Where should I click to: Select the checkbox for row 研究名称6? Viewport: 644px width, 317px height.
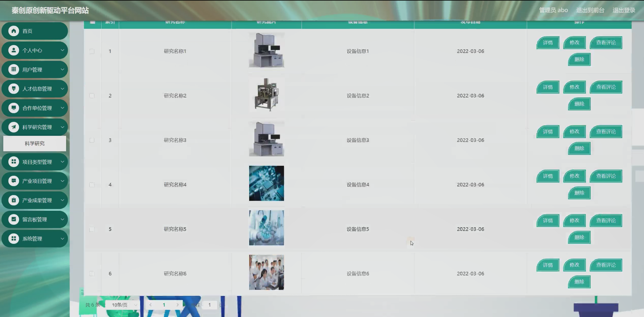coord(92,274)
